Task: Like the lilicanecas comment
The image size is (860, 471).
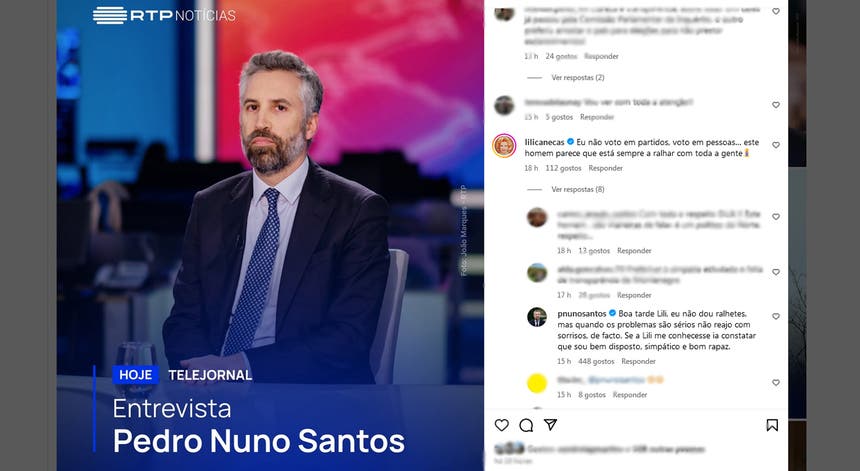Action: tap(776, 145)
